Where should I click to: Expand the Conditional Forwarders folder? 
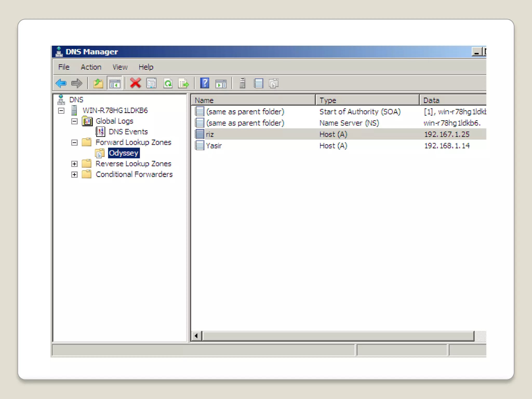75,175
